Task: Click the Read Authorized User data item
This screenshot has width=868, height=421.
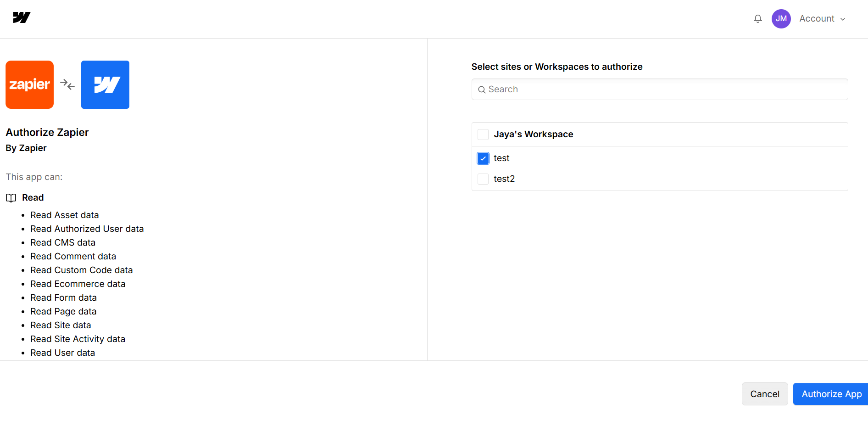Action: point(87,229)
